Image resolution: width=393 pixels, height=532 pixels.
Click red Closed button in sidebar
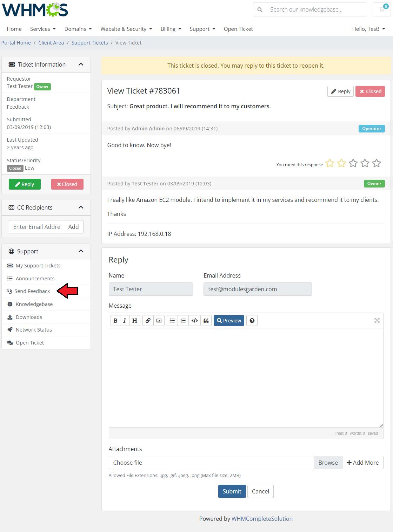point(67,184)
